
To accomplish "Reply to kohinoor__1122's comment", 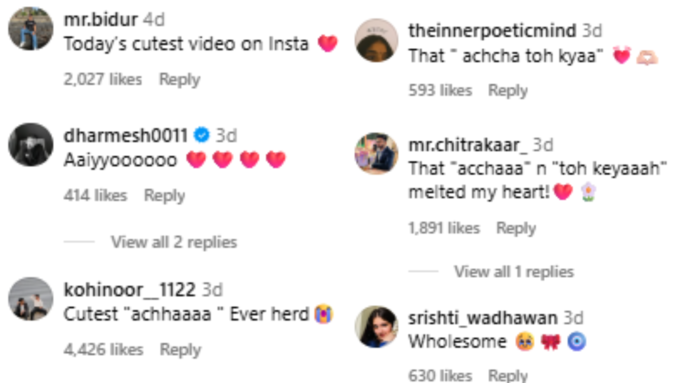I will [180, 350].
